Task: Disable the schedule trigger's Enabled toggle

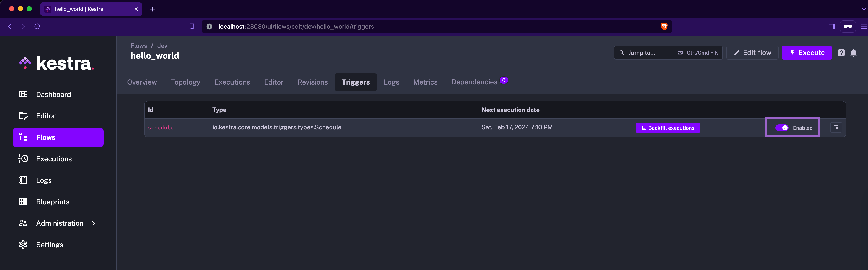Action: pos(782,128)
